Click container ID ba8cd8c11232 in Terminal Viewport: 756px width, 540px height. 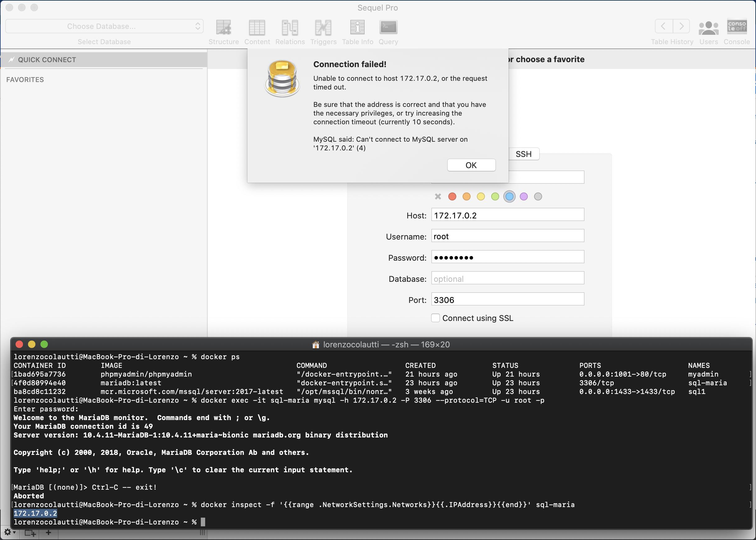coord(39,391)
